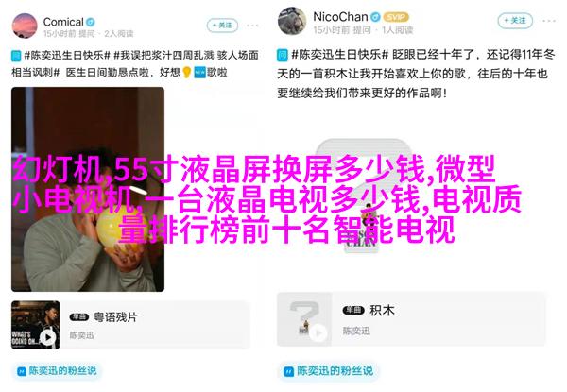View the photo in Comical's post

[88, 189]
